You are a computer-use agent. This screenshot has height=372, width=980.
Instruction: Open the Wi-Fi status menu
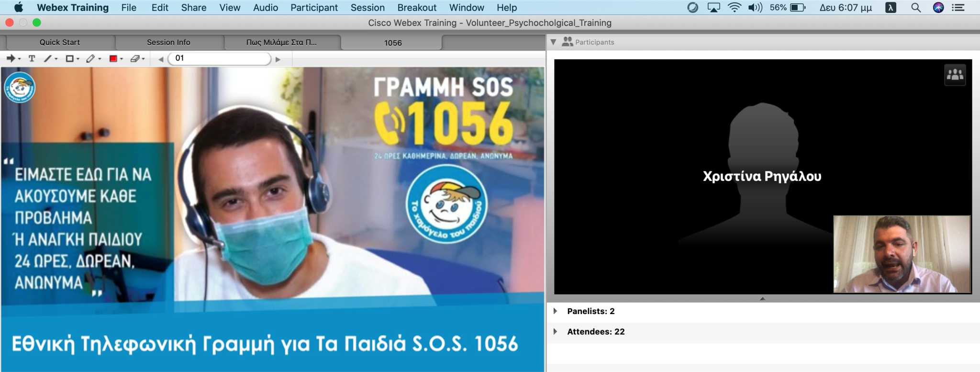[735, 7]
